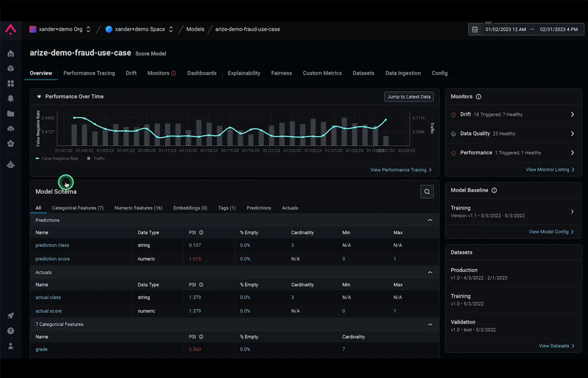Open the grade feature link
The height and width of the screenshot is (378, 588).
[x=41, y=349]
